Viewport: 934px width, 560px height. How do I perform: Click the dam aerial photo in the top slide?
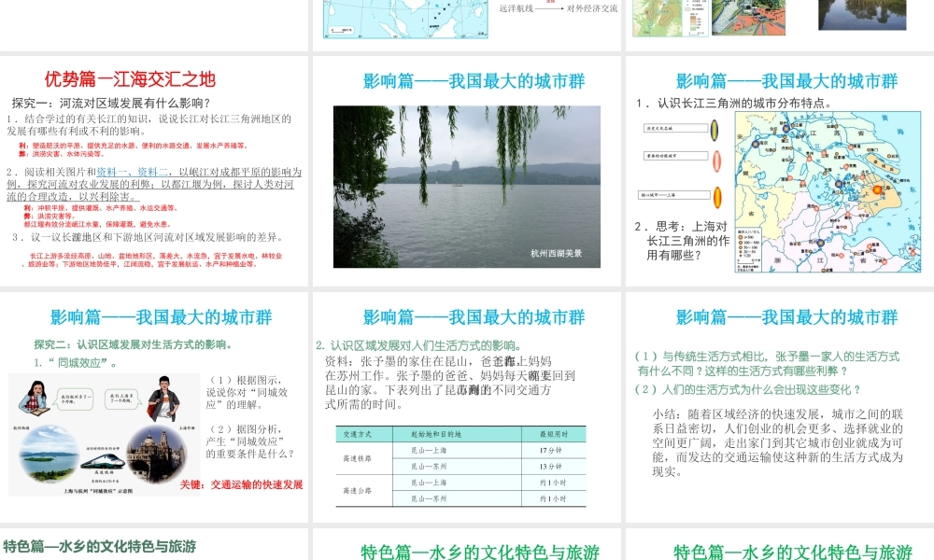(749, 17)
